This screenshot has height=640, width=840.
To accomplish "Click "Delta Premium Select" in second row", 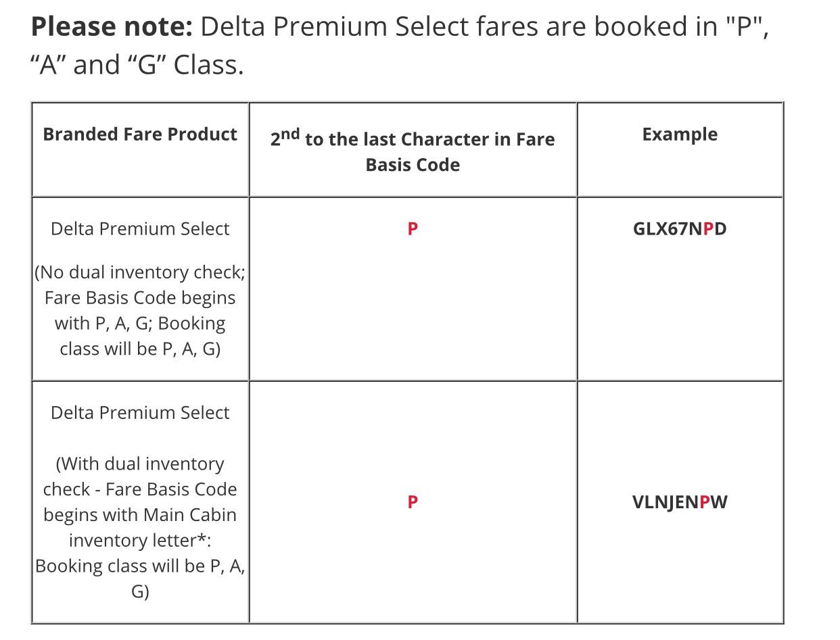I will click(140, 412).
